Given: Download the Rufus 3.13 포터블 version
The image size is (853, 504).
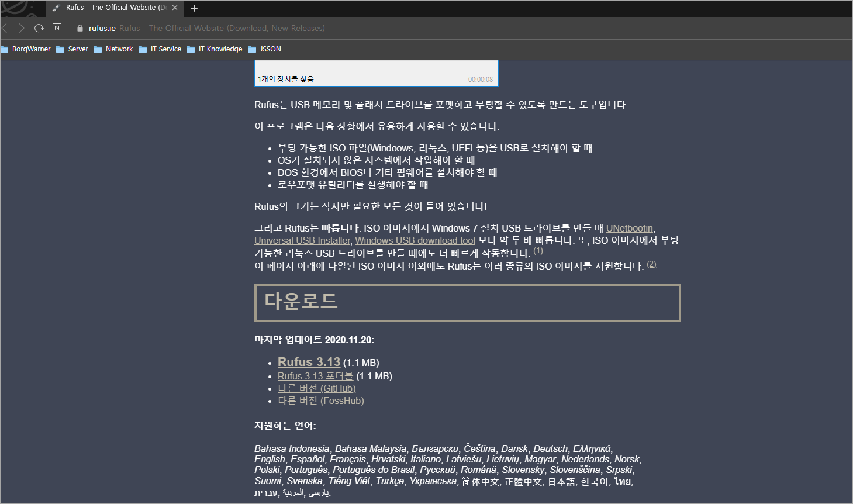Looking at the screenshot, I should point(316,376).
